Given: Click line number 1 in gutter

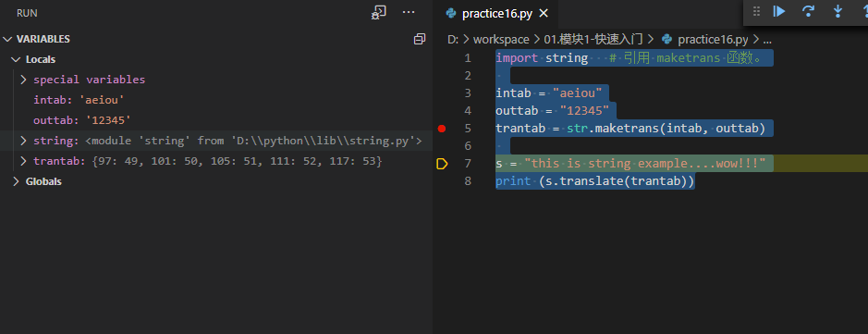Looking at the screenshot, I should pyautogui.click(x=468, y=57).
